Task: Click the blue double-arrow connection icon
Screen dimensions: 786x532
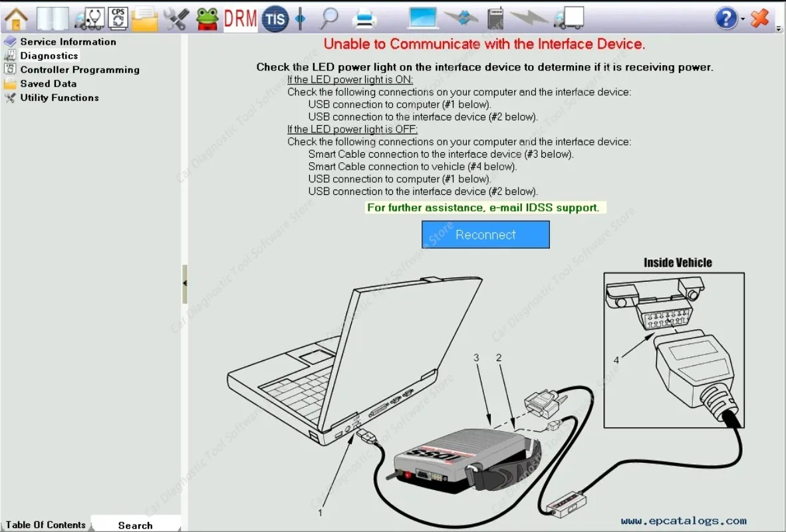Action: coord(461,19)
